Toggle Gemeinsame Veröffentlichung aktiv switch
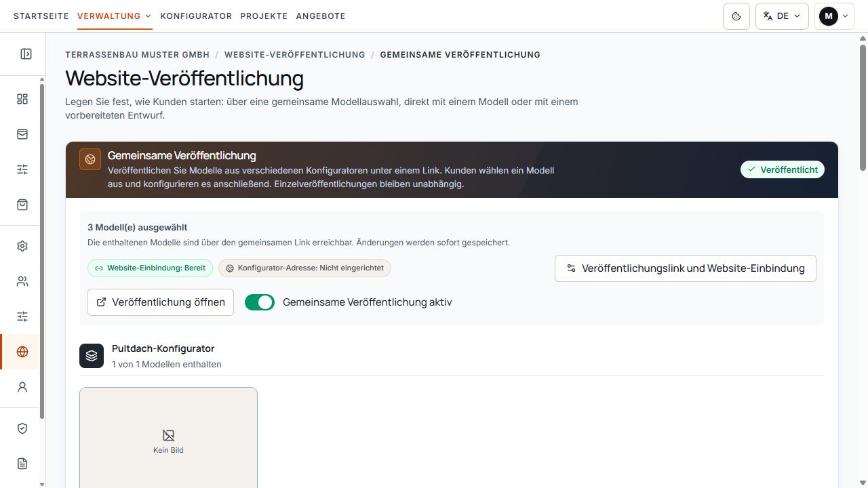 260,302
